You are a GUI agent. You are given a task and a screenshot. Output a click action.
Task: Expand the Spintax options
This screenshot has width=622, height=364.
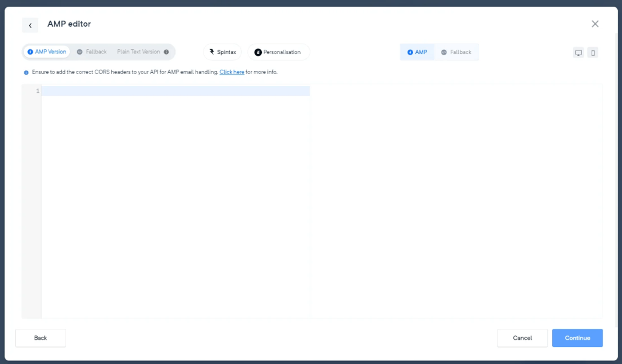pos(222,52)
